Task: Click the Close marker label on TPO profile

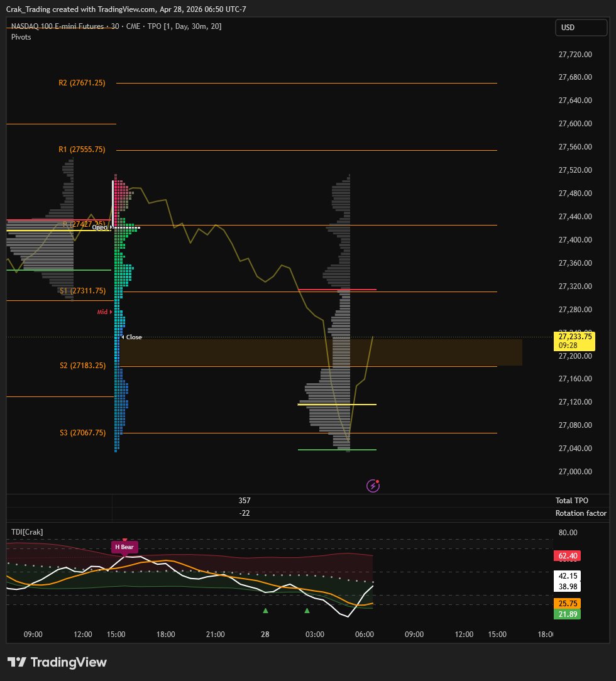Action: coord(134,337)
